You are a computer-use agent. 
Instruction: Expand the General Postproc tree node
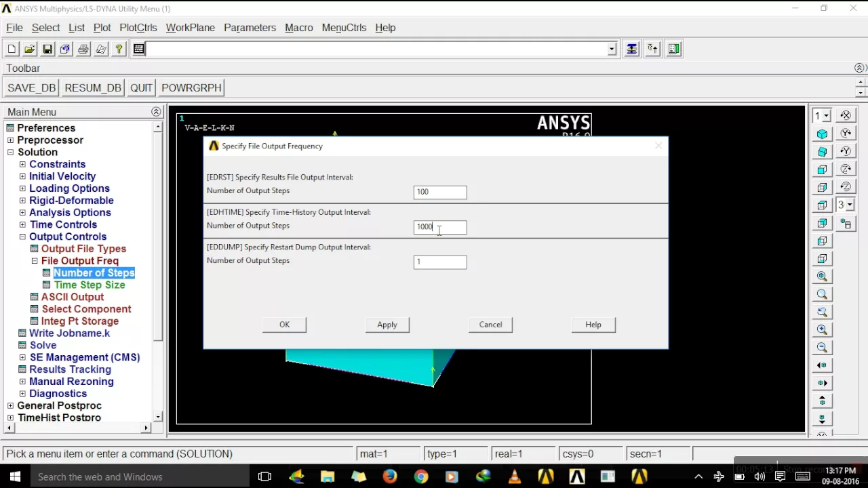[x=10, y=405]
